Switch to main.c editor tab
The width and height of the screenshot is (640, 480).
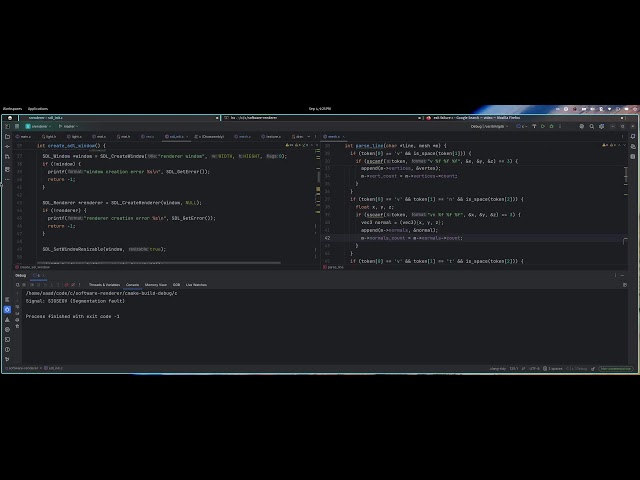tap(23, 137)
